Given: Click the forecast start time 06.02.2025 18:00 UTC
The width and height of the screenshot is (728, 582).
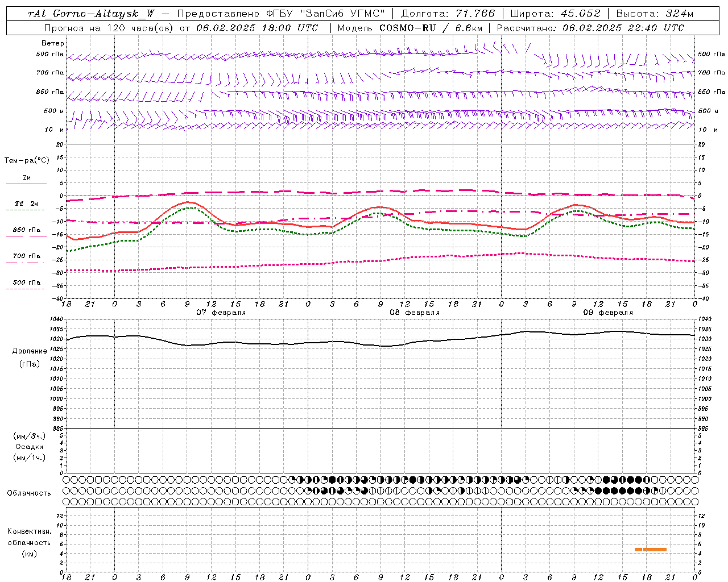Looking at the screenshot, I should (x=257, y=28).
